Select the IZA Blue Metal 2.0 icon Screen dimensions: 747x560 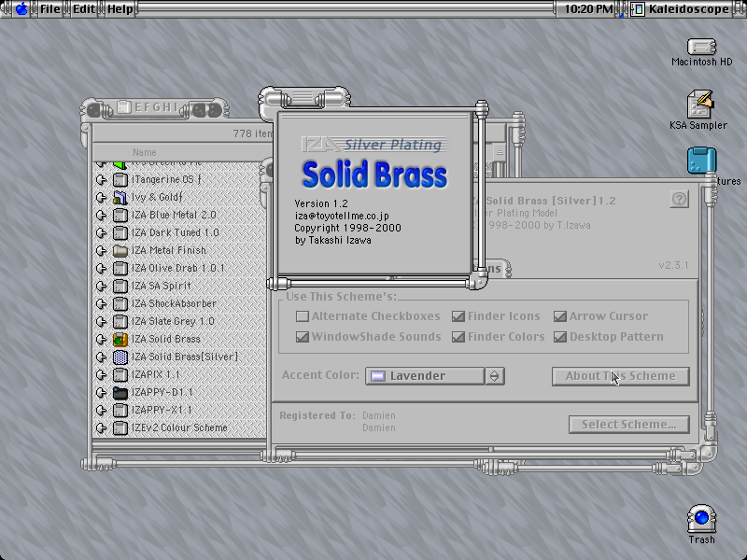tap(120, 216)
